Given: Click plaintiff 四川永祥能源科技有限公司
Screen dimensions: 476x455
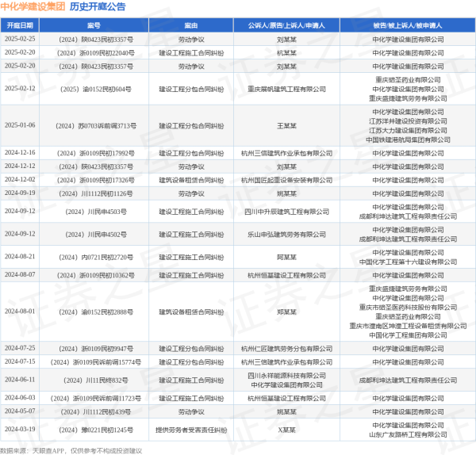Looking at the screenshot, I should click(286, 376).
